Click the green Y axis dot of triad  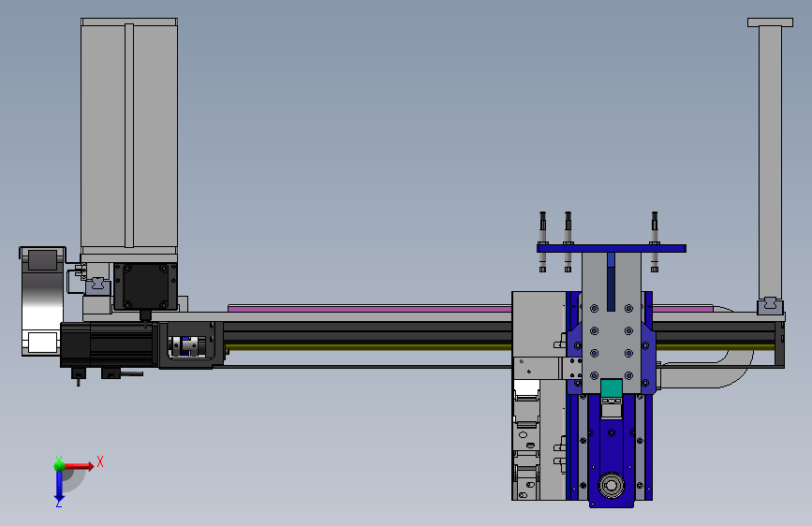coord(59,465)
